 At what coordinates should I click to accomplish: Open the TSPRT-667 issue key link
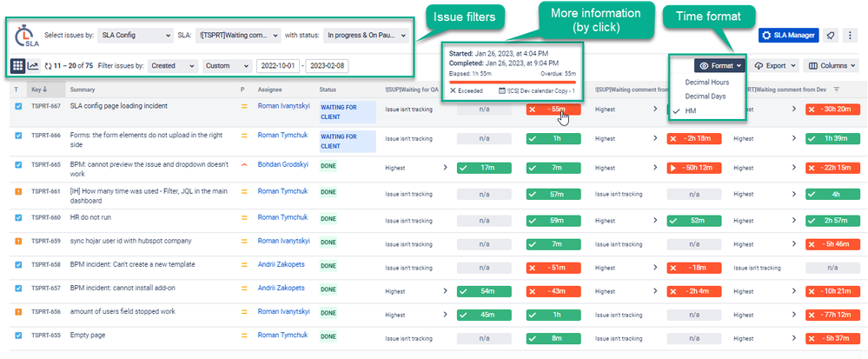[x=45, y=106]
